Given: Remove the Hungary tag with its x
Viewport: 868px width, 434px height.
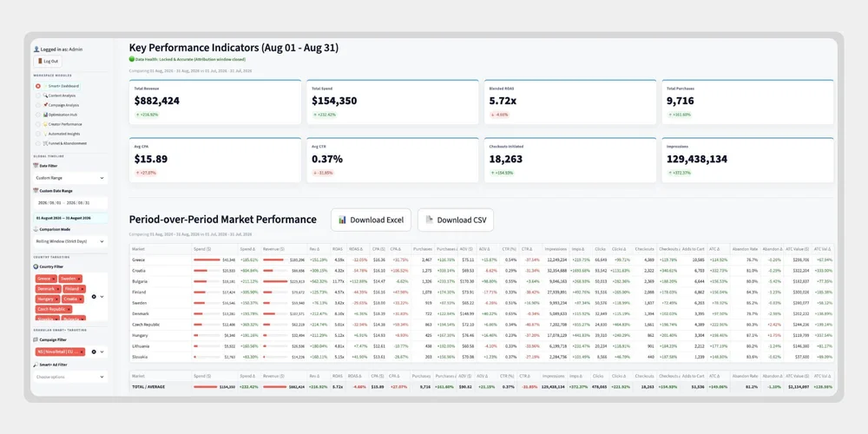Looking at the screenshot, I should pyautogui.click(x=57, y=299).
